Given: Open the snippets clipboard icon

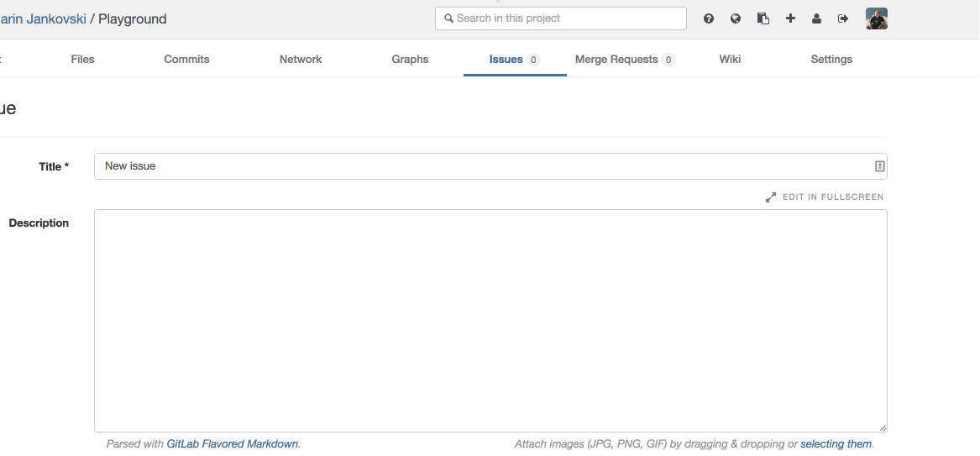Looking at the screenshot, I should (x=763, y=18).
